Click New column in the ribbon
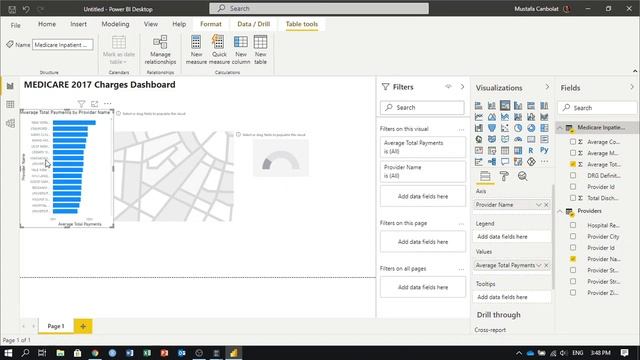The width and height of the screenshot is (640, 360). (241, 50)
